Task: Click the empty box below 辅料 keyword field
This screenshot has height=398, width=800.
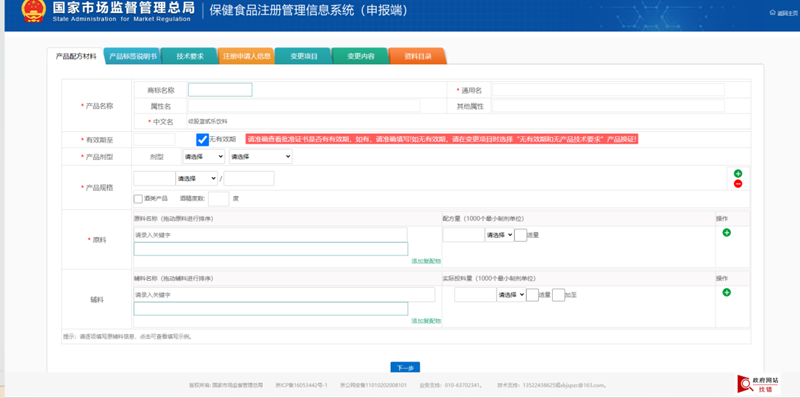Action: click(x=270, y=309)
